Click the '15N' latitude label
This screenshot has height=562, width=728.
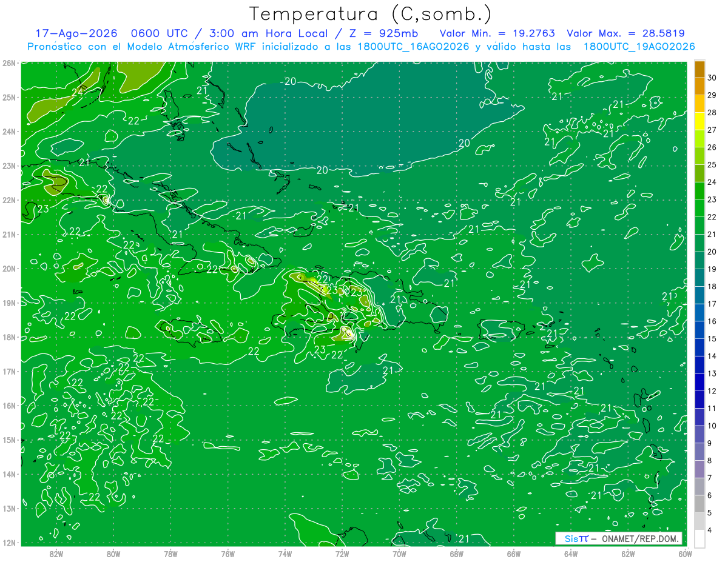9,440
